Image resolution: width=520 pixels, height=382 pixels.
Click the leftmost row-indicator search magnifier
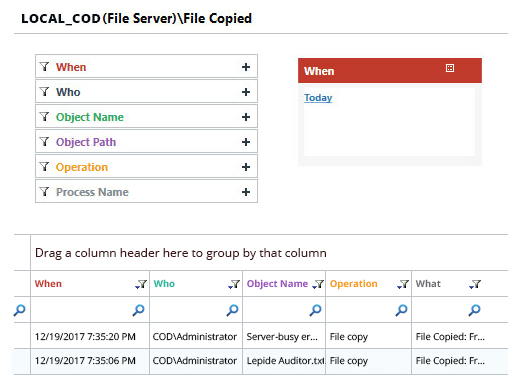click(x=19, y=310)
